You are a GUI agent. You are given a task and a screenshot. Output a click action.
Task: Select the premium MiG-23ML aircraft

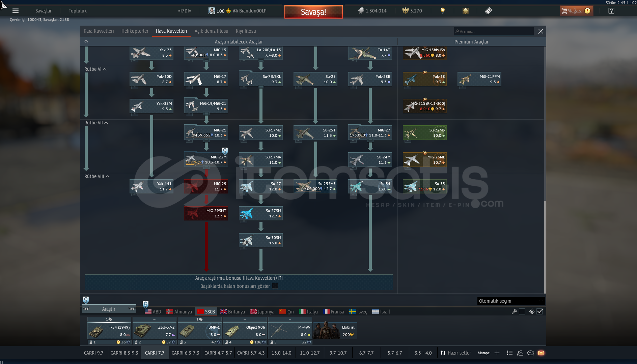point(425,159)
